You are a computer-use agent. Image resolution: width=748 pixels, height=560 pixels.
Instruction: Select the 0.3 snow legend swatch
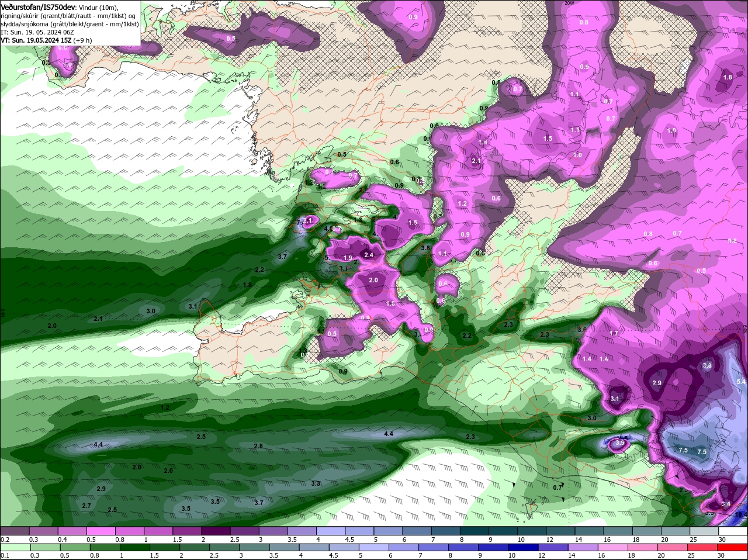pyautogui.click(x=43, y=531)
